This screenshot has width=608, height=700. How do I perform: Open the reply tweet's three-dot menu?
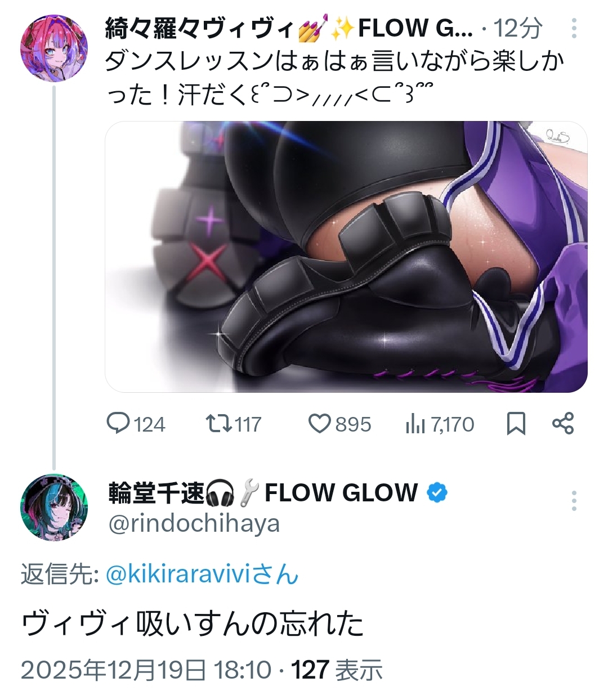coord(574,500)
